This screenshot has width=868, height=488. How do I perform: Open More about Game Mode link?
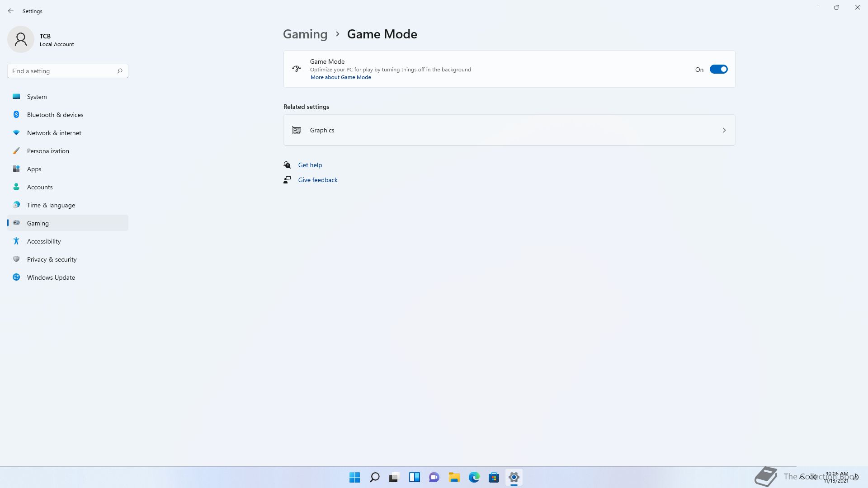[340, 77]
